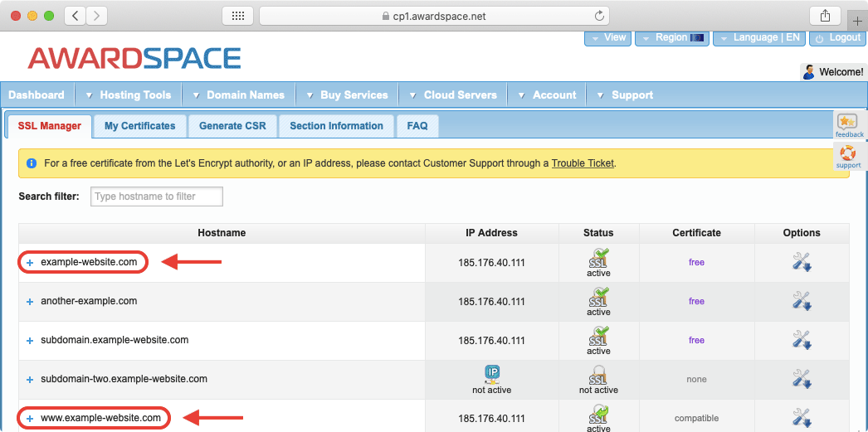Viewport: 868px width, 432px height.
Task: Expand subdomain-two.example-website.com row
Action: click(x=30, y=380)
